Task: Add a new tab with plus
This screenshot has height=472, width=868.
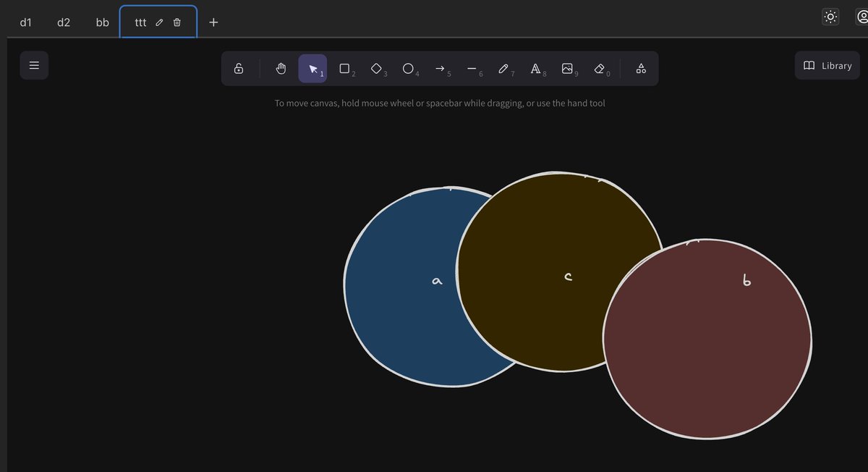Action: point(213,22)
